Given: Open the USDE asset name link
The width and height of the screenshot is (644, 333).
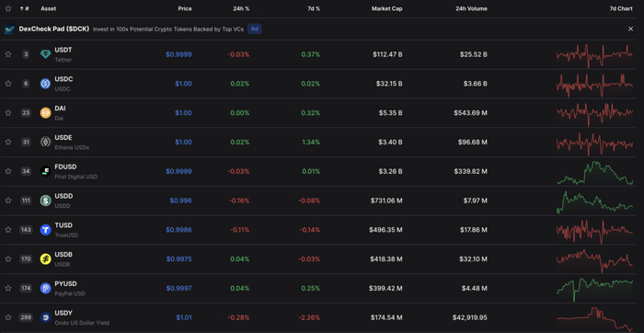Looking at the screenshot, I should tap(63, 137).
